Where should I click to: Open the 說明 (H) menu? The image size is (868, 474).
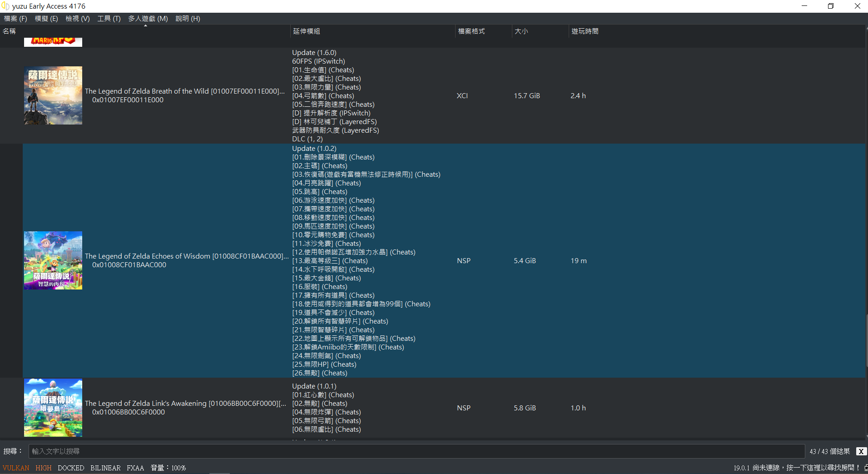tap(188, 19)
